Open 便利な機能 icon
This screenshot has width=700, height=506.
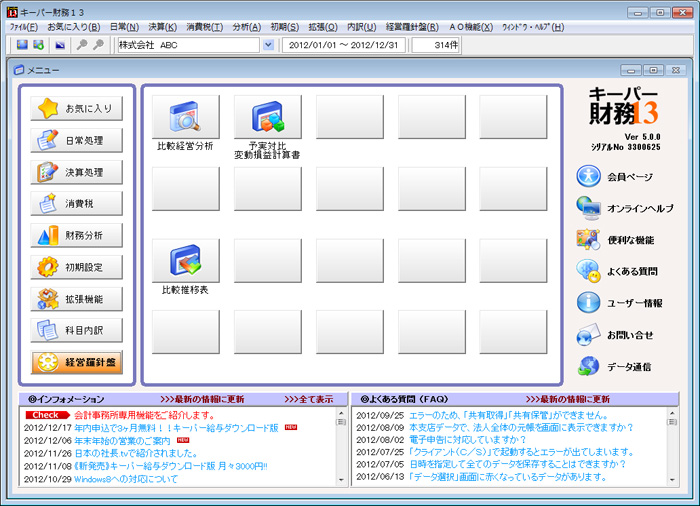click(x=588, y=240)
